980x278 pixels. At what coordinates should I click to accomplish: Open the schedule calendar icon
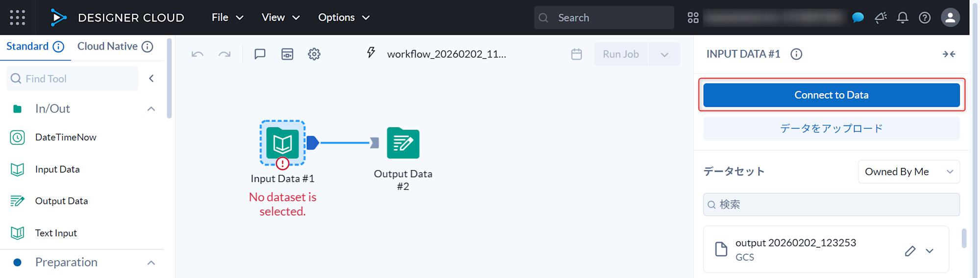point(577,54)
